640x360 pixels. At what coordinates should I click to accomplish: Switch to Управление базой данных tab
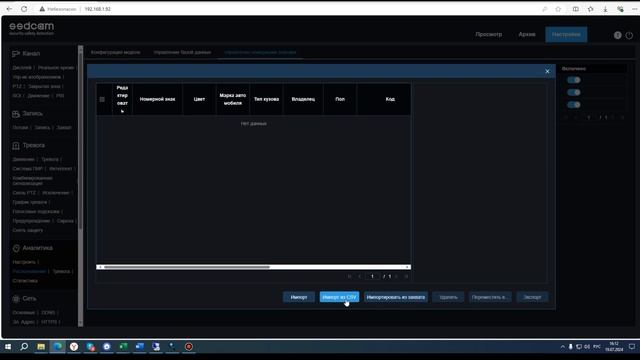click(x=182, y=52)
